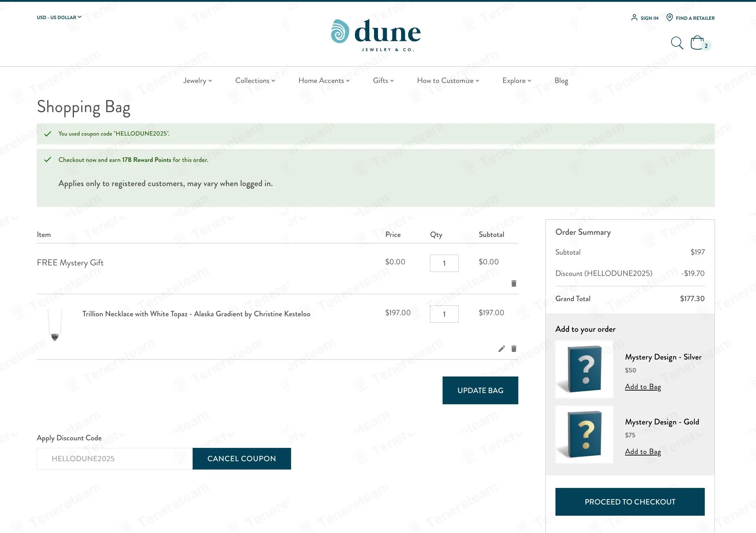
Task: Add Mystery Design Silver to bag
Action: [643, 387]
